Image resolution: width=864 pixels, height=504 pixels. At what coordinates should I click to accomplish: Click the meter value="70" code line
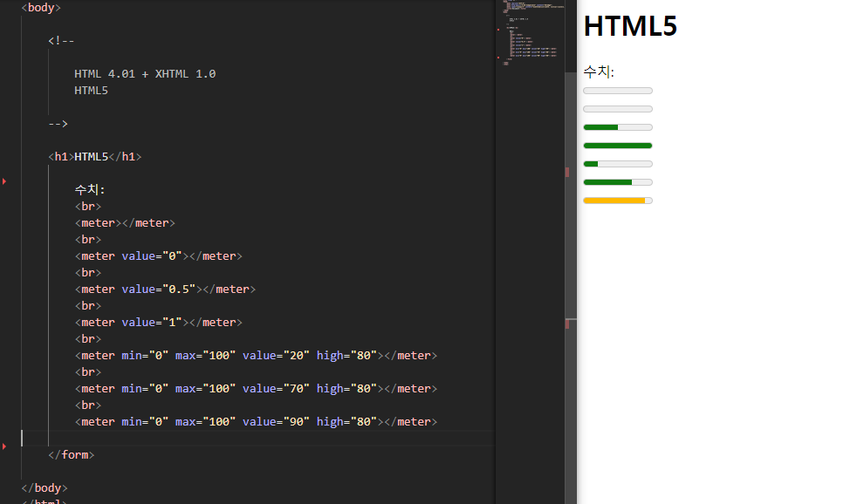coord(257,388)
